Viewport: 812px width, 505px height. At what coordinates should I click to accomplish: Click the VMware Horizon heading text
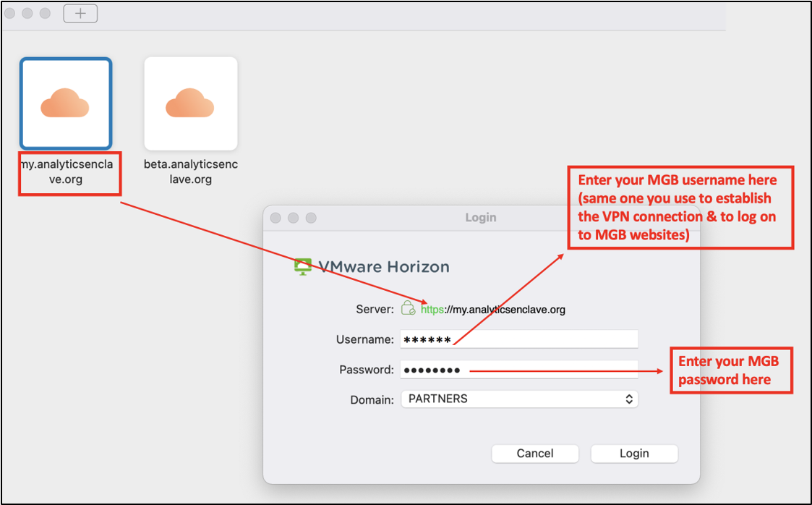pyautogui.click(x=384, y=267)
